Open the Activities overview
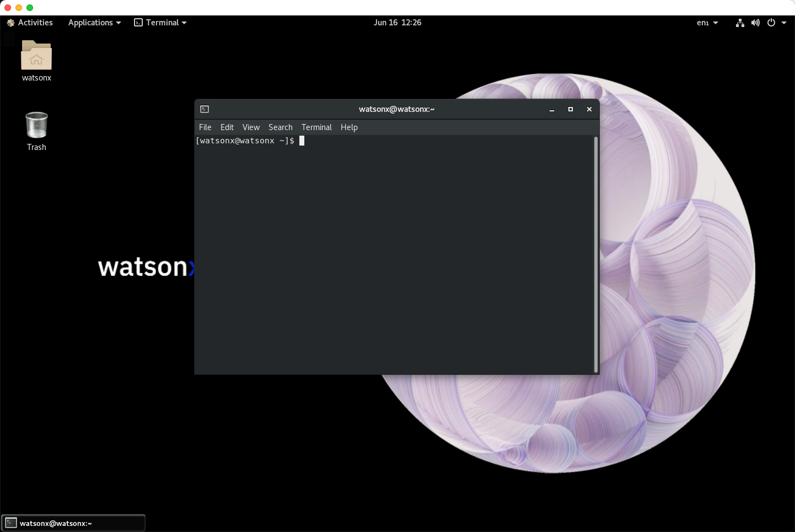Image resolution: width=795 pixels, height=532 pixels. point(30,23)
